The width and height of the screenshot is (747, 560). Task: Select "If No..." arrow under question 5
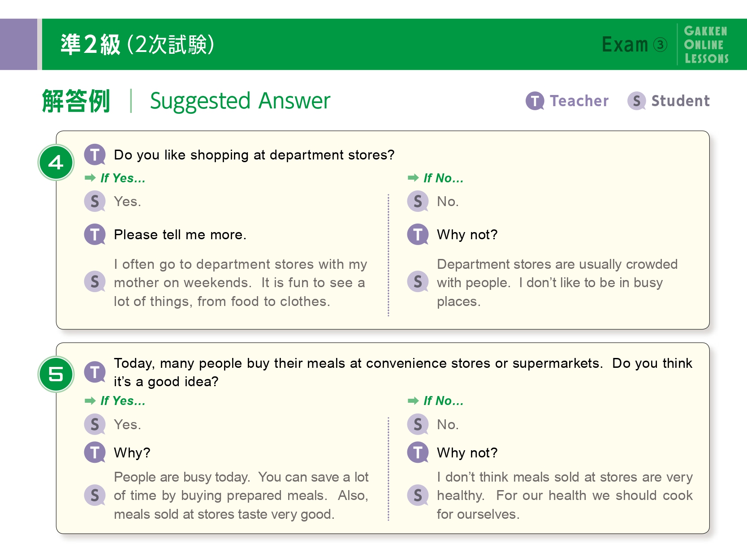(413, 401)
